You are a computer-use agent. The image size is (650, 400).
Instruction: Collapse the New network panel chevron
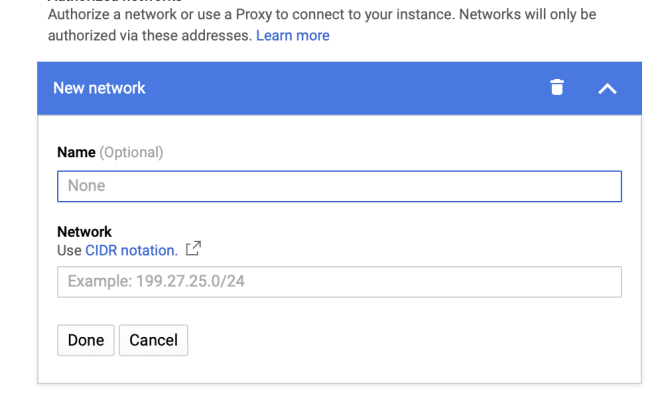607,88
